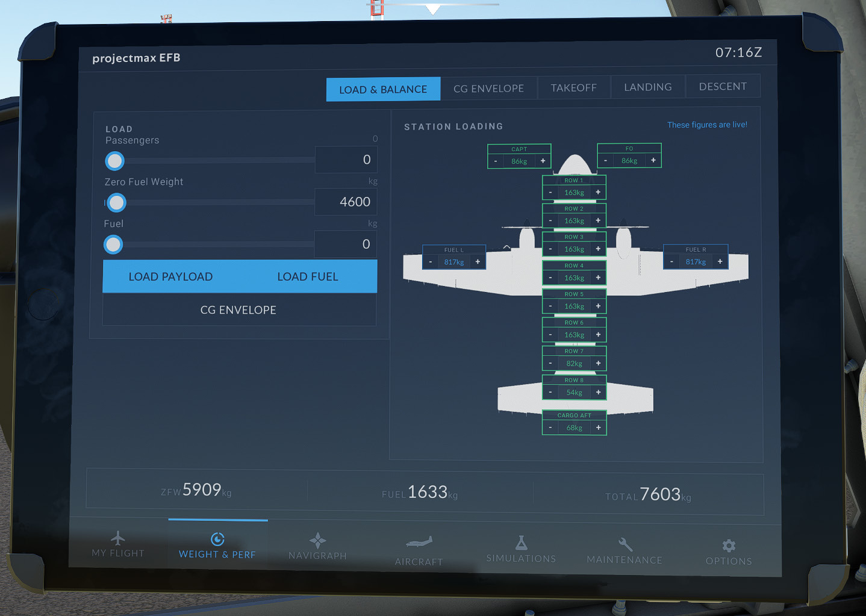Switch to the CG Envelope tab
Screen dimensions: 866x616
pos(488,89)
